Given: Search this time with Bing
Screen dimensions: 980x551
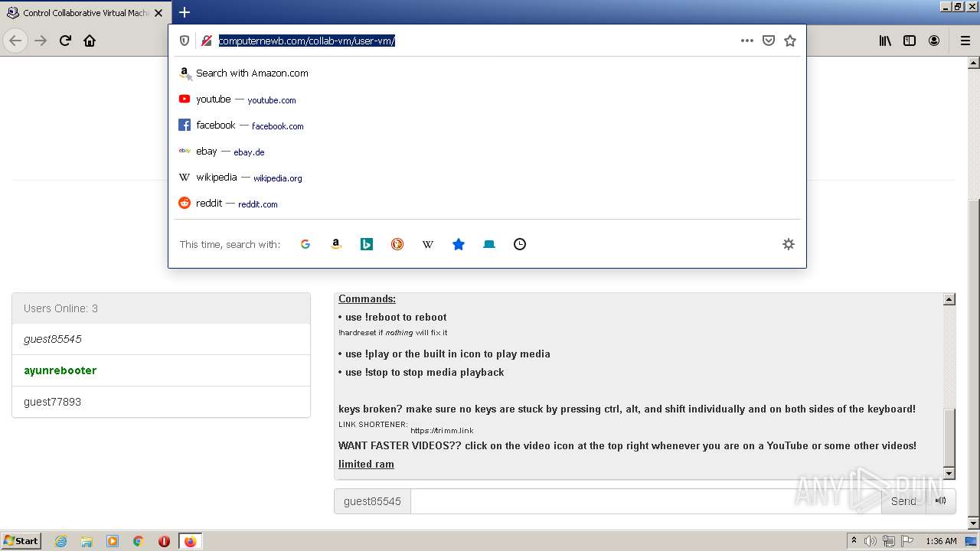Looking at the screenshot, I should point(367,244).
